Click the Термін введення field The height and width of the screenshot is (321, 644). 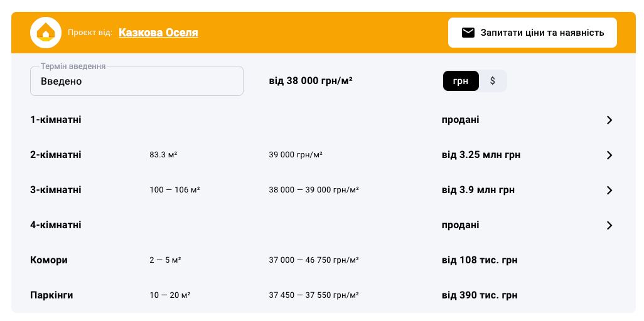pyautogui.click(x=137, y=81)
